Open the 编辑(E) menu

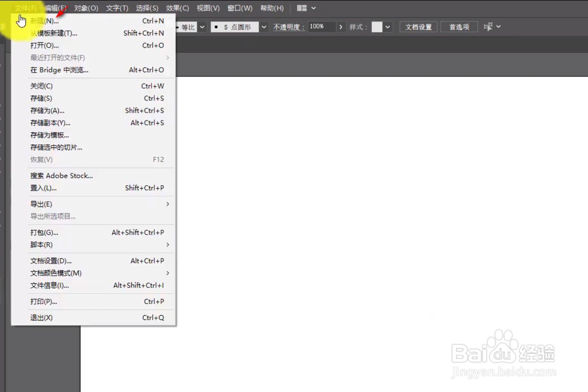pos(55,8)
